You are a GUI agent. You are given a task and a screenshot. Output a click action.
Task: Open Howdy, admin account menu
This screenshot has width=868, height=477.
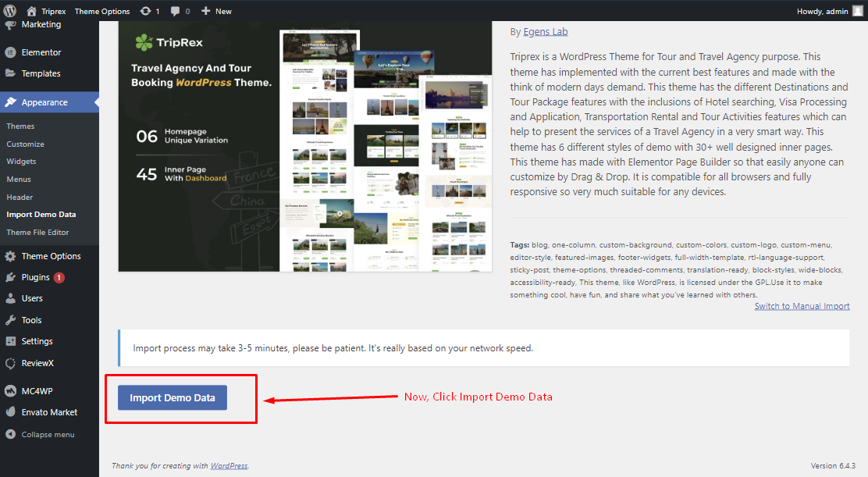pos(823,11)
